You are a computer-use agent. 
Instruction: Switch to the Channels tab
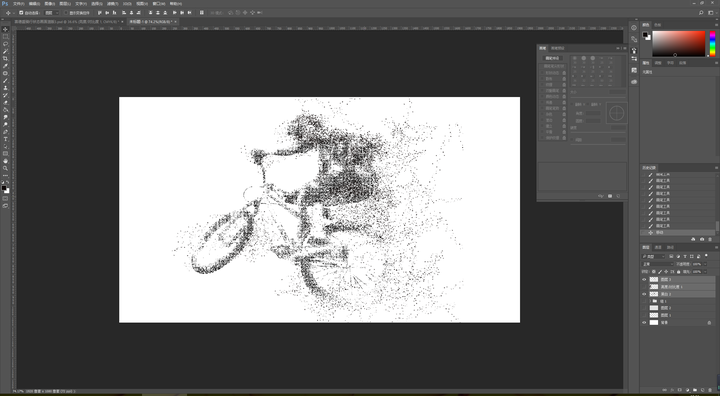(x=658, y=247)
